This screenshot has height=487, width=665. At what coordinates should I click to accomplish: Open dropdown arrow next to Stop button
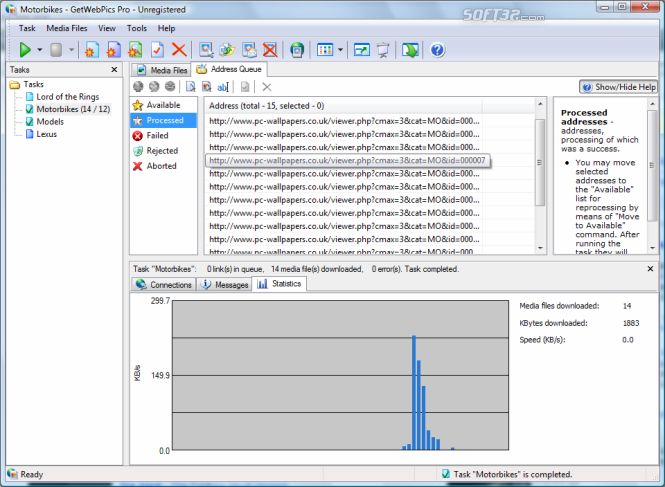coord(71,50)
